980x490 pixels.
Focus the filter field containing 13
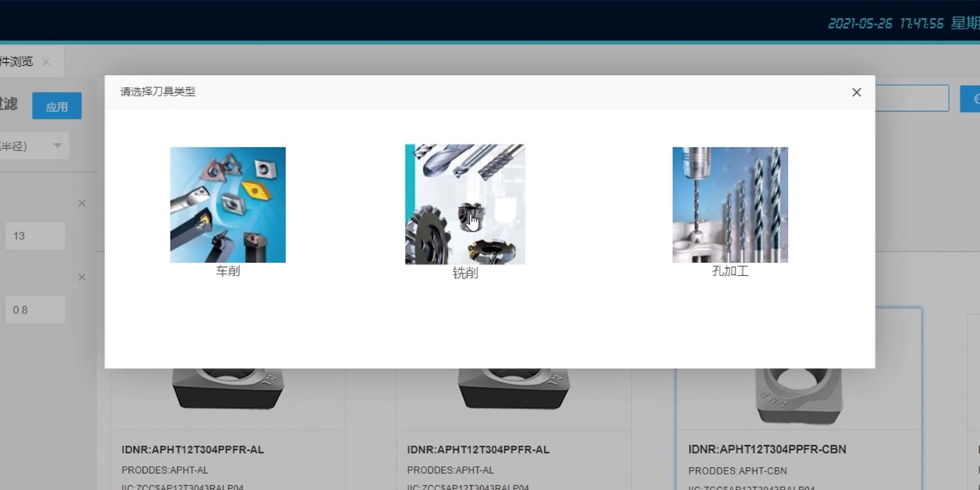tap(34, 236)
